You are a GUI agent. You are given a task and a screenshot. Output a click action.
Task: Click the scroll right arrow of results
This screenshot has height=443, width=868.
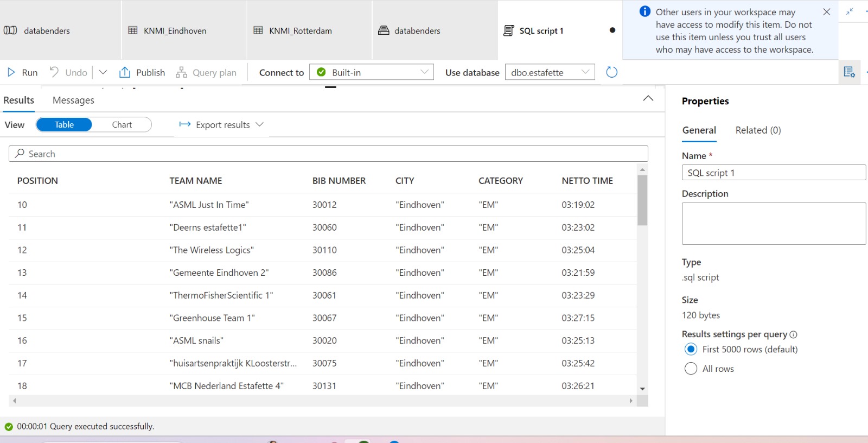[x=631, y=401]
